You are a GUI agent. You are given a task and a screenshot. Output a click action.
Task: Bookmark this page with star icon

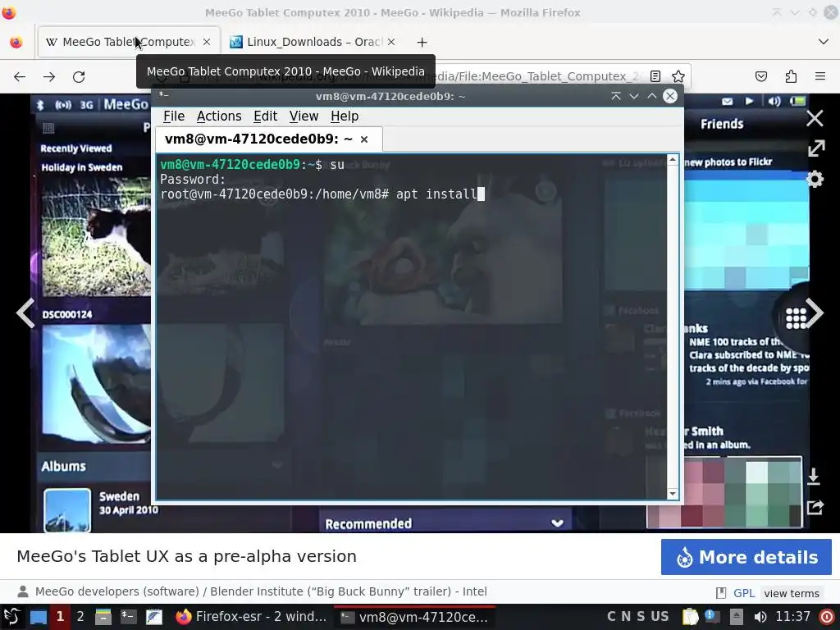tap(678, 76)
